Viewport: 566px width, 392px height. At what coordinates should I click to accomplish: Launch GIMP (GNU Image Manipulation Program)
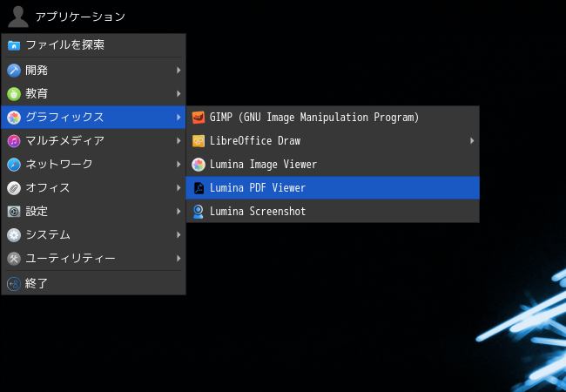coord(333,118)
